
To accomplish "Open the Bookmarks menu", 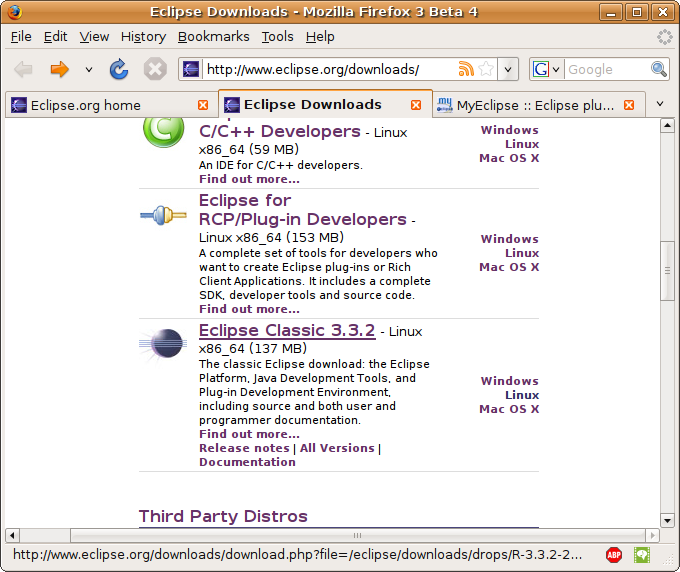I will 213,37.
